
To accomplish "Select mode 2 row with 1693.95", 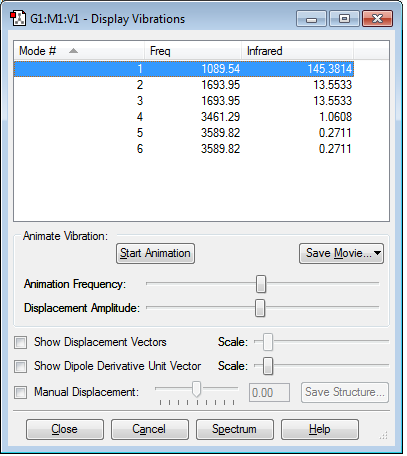I will coord(184,85).
